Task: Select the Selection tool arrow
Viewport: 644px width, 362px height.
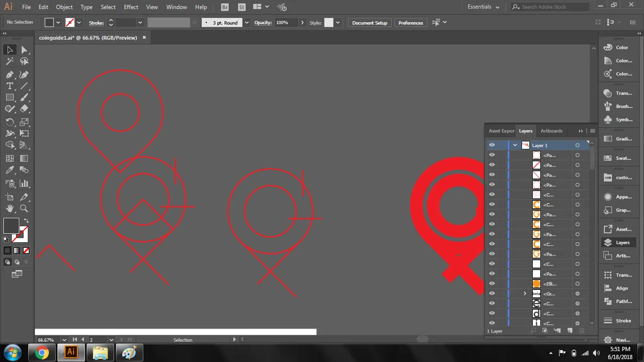Action: 10,49
